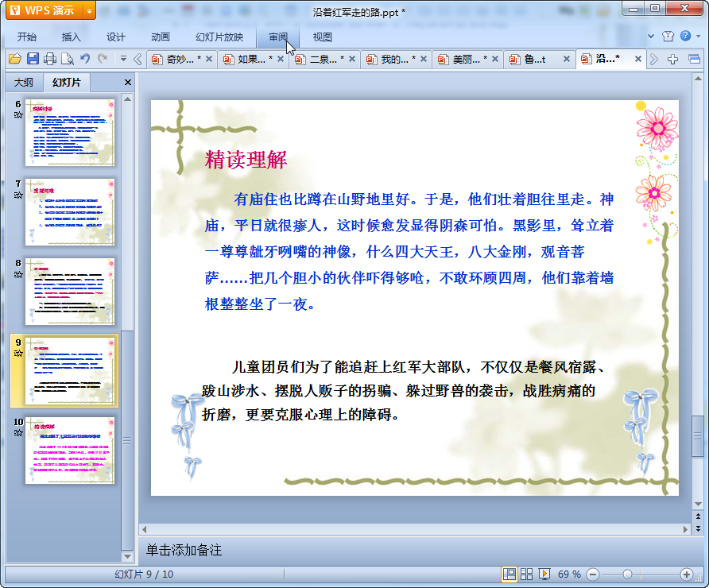Select slide 8 thumbnail

pos(70,292)
